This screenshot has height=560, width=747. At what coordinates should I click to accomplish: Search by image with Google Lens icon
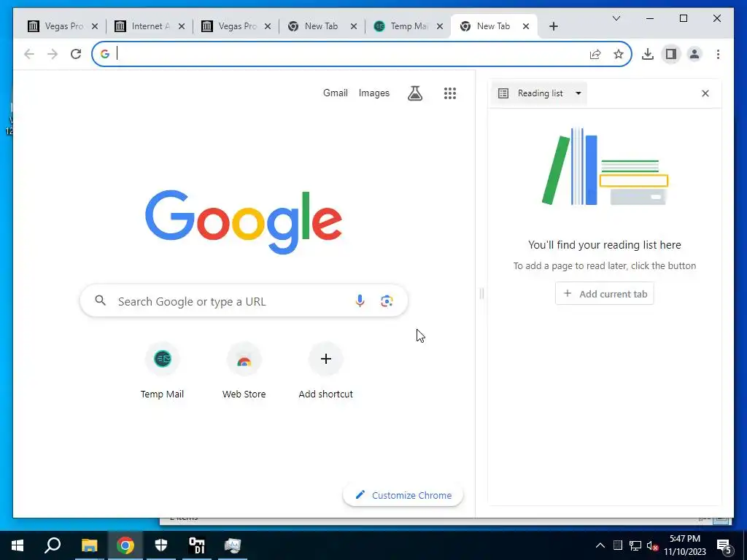click(387, 301)
